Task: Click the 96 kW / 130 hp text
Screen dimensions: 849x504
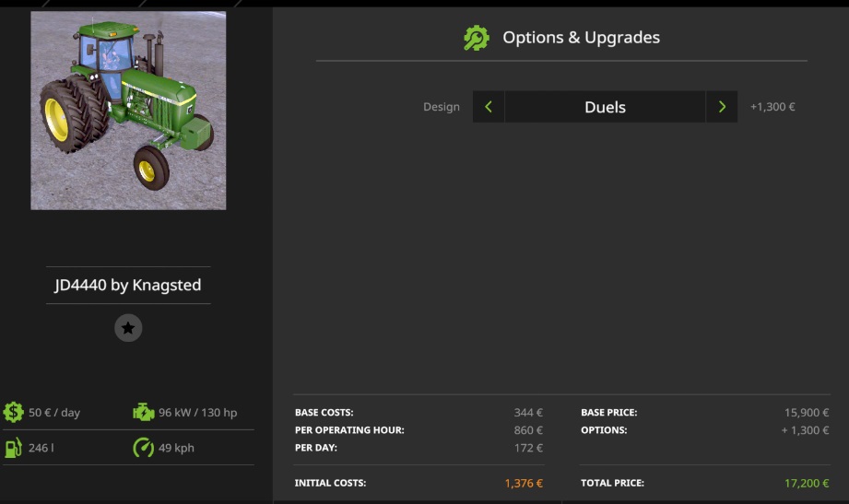Action: point(197,413)
